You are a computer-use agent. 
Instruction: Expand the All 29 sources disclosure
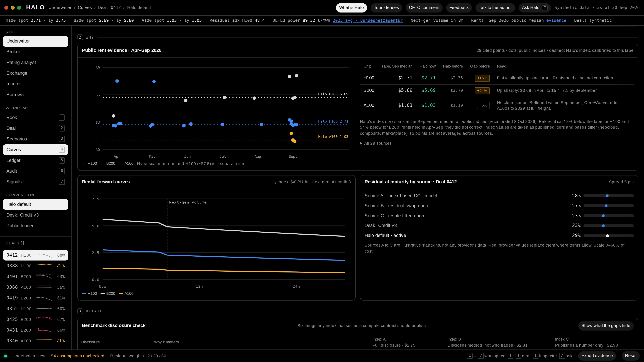[x=376, y=143]
